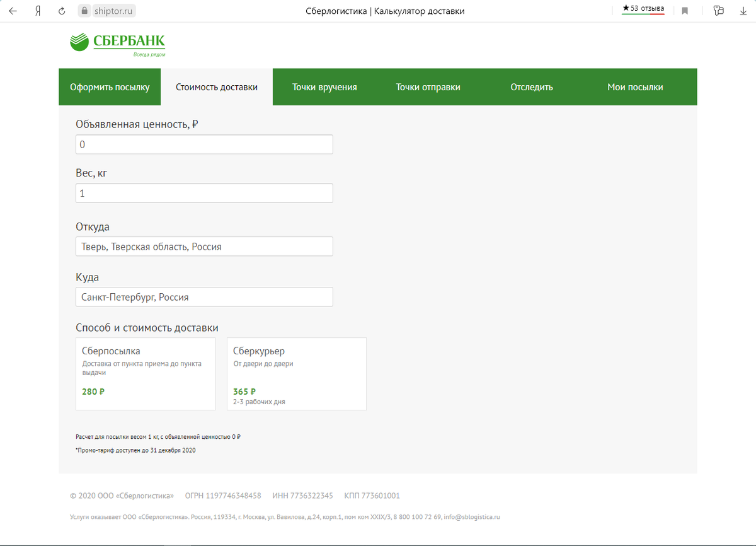Open the downloads arrow icon

743,11
